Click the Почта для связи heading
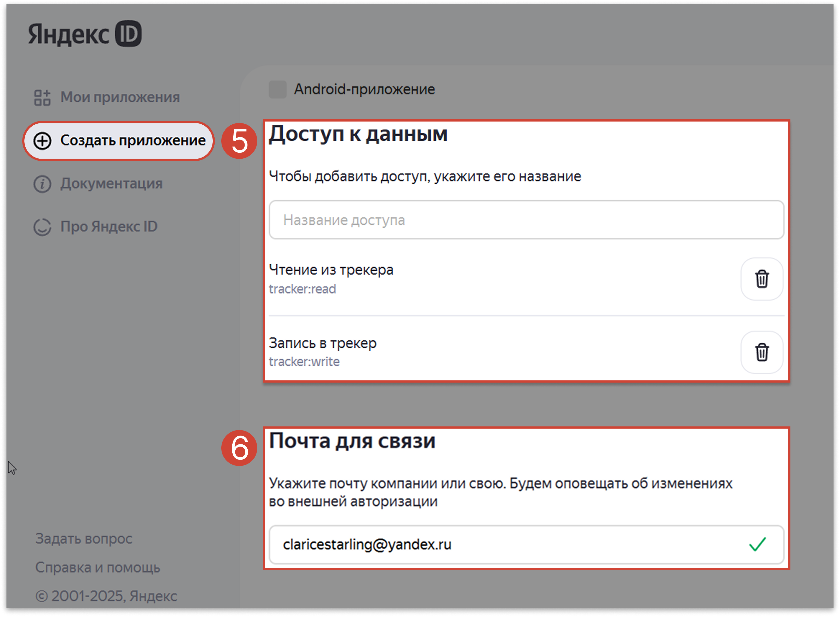Screen dimensions: 840x617 [x=352, y=441]
